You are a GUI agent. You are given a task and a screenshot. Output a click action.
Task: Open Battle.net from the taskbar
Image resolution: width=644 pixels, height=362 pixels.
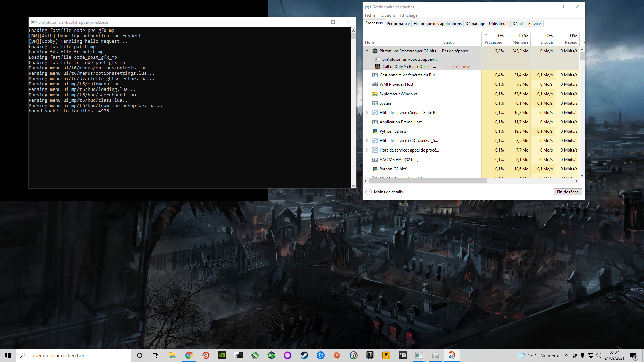[x=321, y=355]
